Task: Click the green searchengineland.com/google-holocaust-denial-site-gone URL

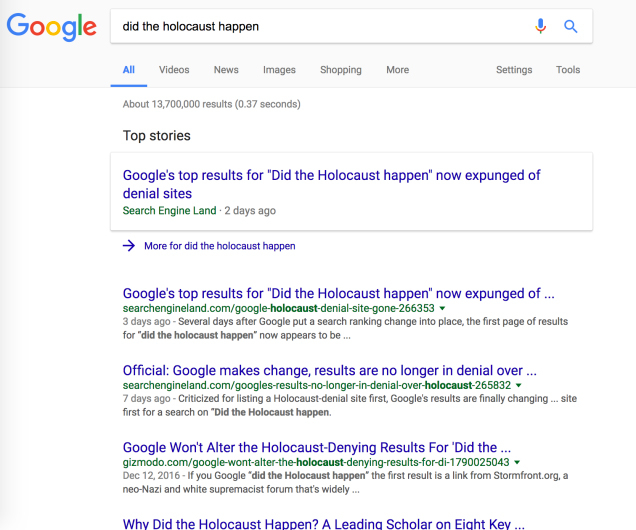Action: pos(279,308)
